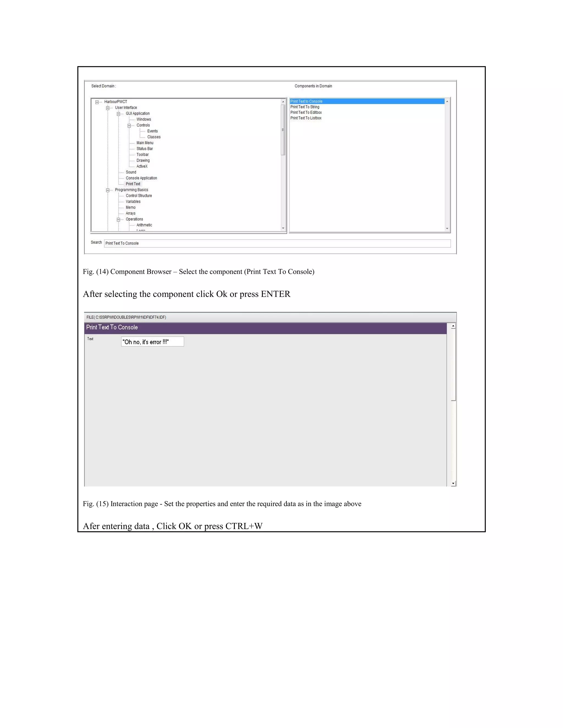The width and height of the screenshot is (563, 728).
Task: Click the Print Text To Console header
Action: tap(266, 328)
